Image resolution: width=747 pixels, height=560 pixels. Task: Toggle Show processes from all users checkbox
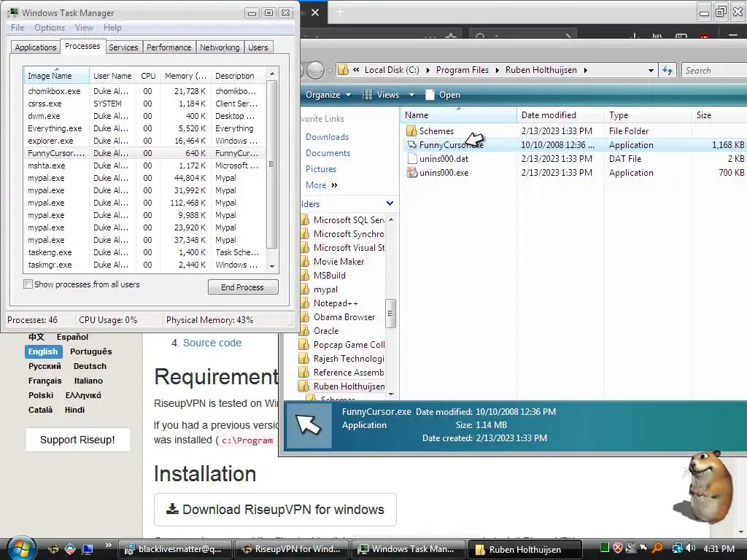point(28,284)
